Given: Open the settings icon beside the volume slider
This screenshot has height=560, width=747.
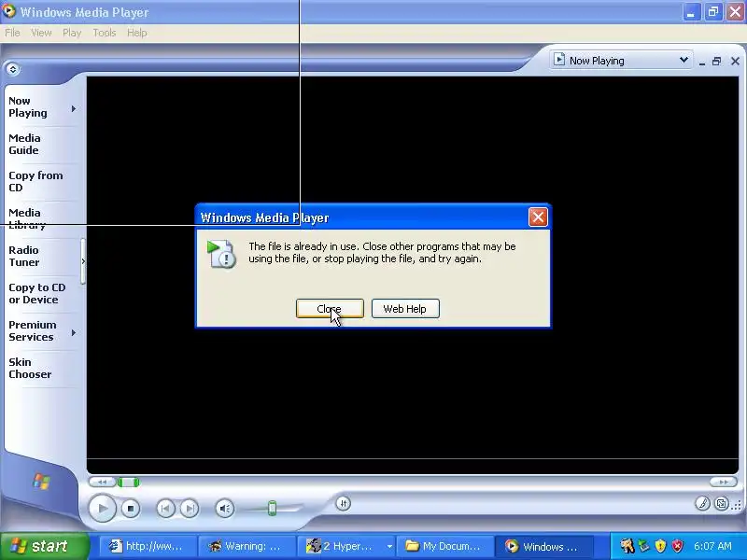Looking at the screenshot, I should coord(343,503).
